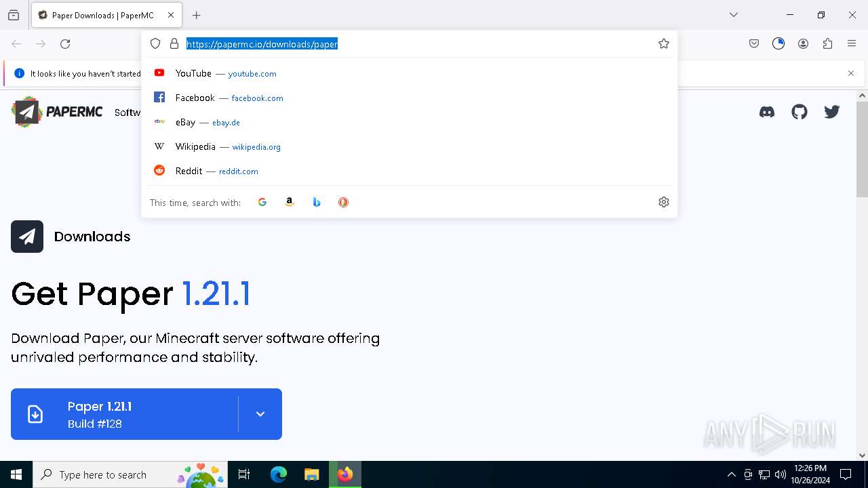The width and height of the screenshot is (868, 488).
Task: Open volume control in tray
Action: click(781, 474)
